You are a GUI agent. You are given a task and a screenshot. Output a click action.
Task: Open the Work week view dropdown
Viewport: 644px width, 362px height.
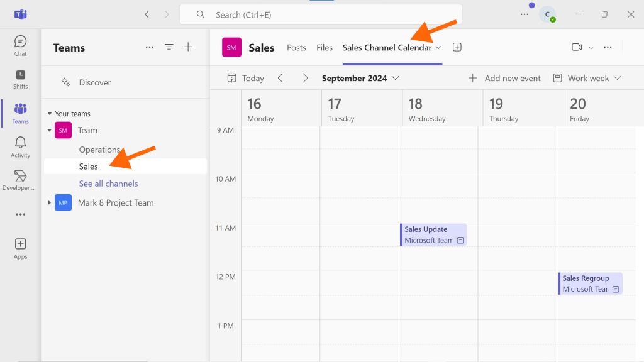tap(587, 78)
